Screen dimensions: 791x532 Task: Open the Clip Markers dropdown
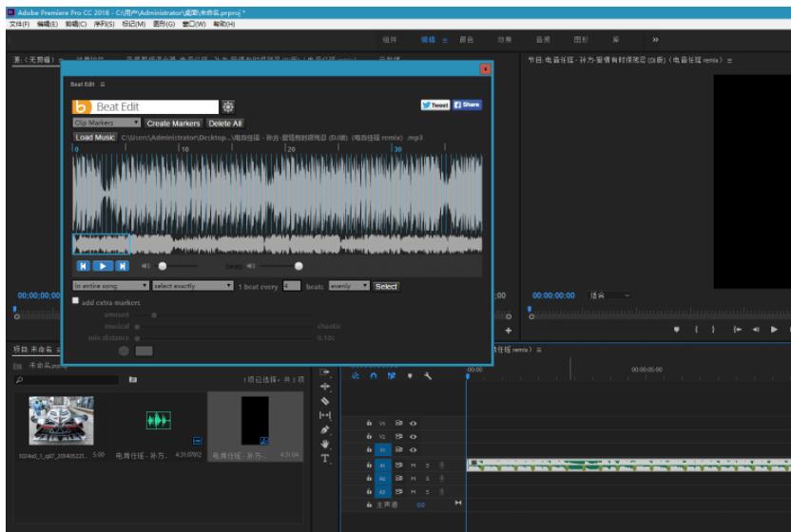tap(106, 123)
